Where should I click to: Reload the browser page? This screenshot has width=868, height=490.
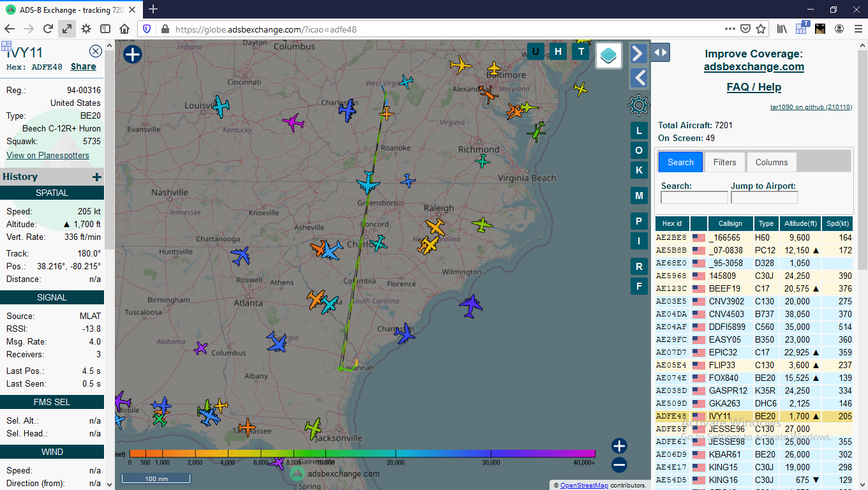pos(48,29)
